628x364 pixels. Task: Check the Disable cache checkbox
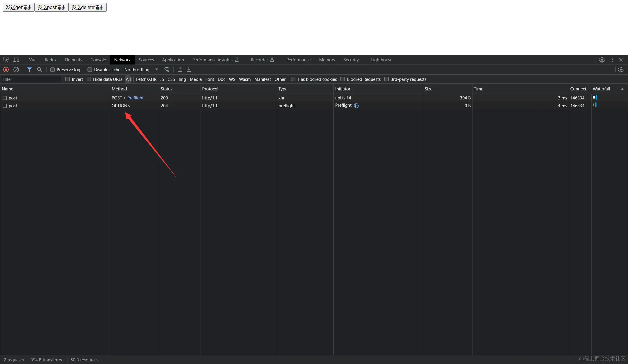pos(90,70)
